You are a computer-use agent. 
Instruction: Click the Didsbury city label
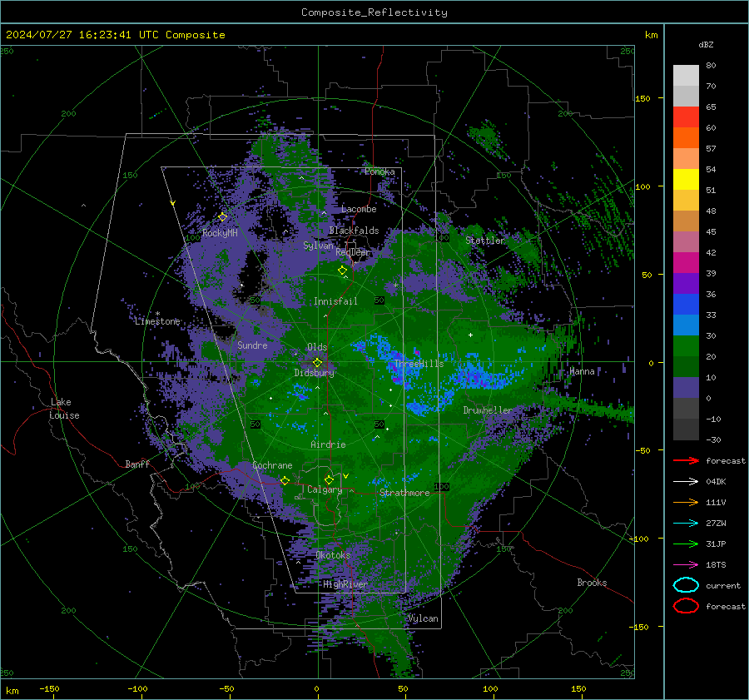point(314,373)
